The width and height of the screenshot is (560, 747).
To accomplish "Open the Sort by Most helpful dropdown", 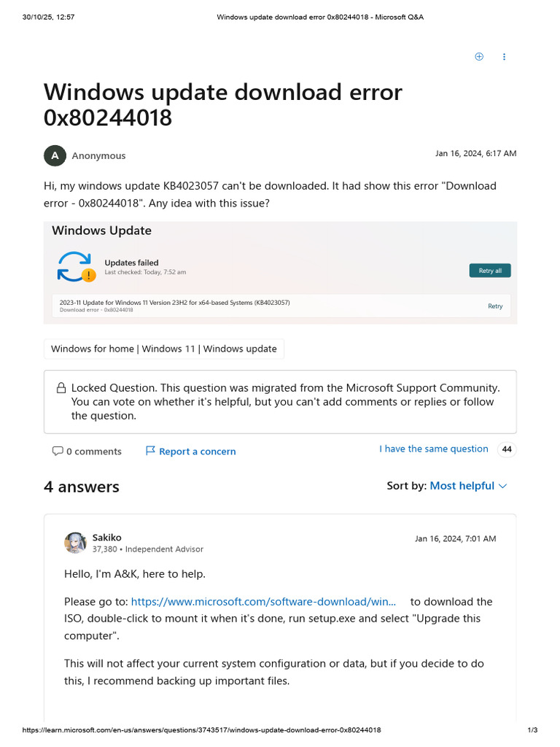I will 468,486.
